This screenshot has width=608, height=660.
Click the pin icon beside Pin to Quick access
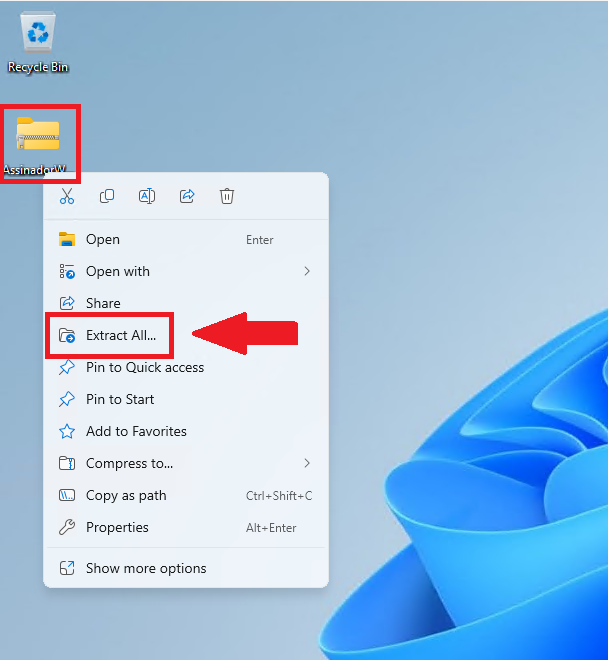click(67, 367)
